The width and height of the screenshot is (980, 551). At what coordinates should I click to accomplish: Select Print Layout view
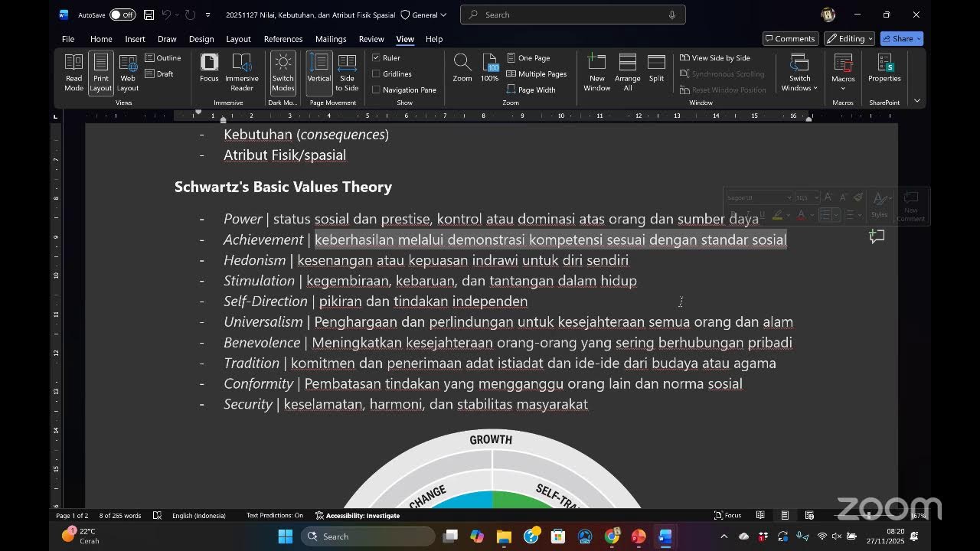(101, 73)
